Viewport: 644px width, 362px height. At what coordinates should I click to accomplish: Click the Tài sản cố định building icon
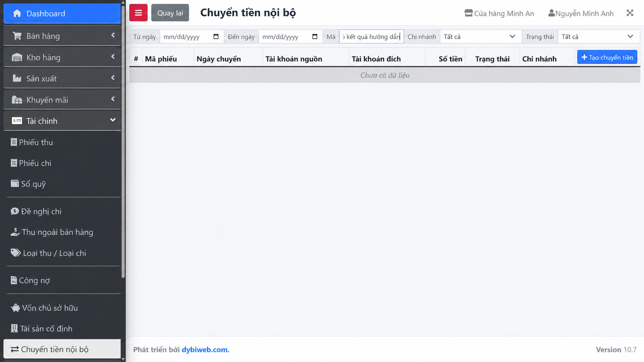click(14, 328)
